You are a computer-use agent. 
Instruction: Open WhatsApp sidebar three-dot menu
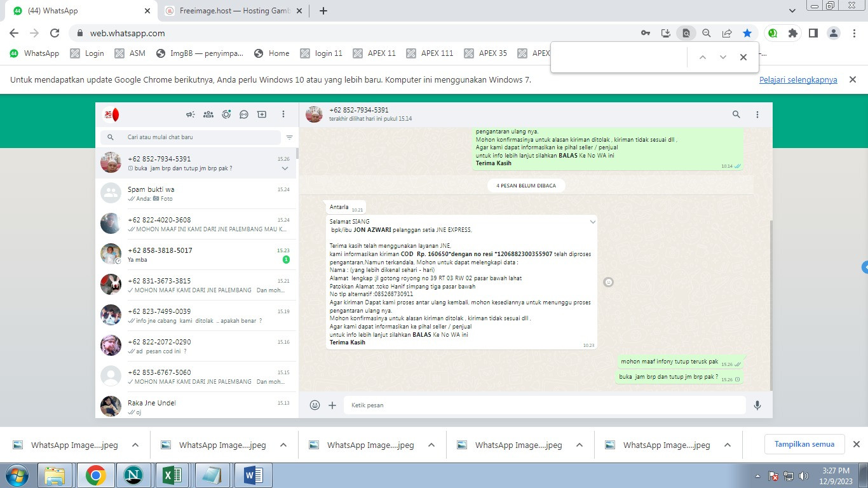coord(283,114)
